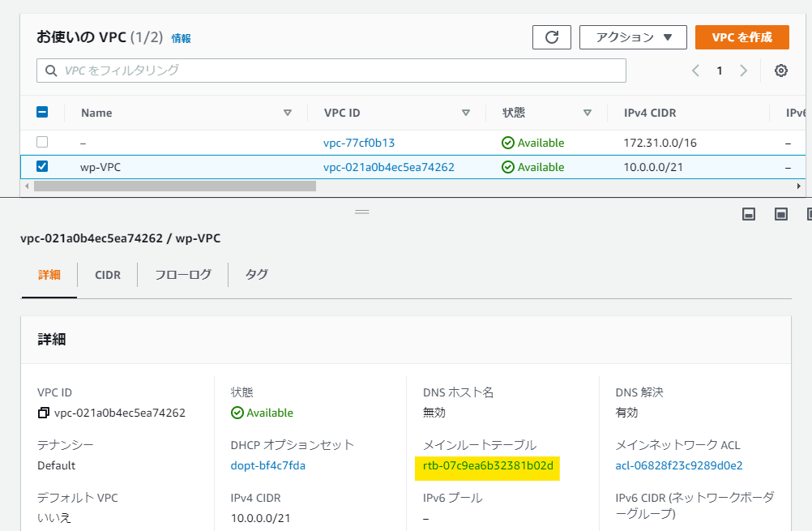Open network ACL acl-06828f23c9289d0e2
This screenshot has height=531, width=812.
[679, 465]
